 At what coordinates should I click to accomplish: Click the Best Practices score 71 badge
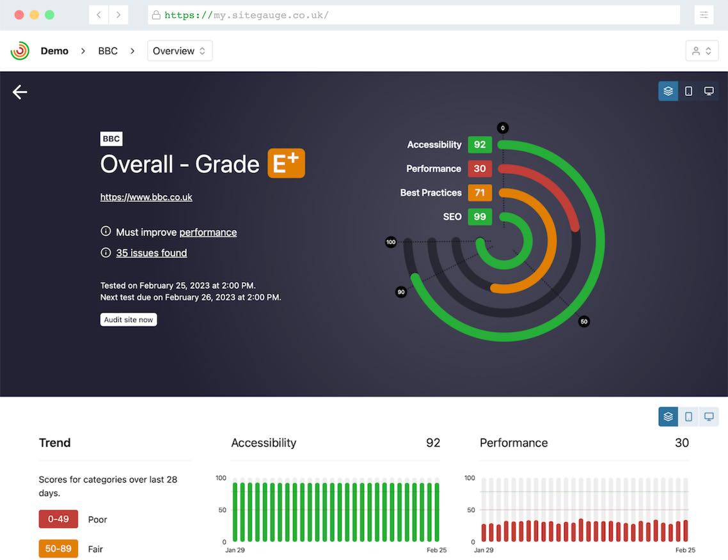coord(480,192)
